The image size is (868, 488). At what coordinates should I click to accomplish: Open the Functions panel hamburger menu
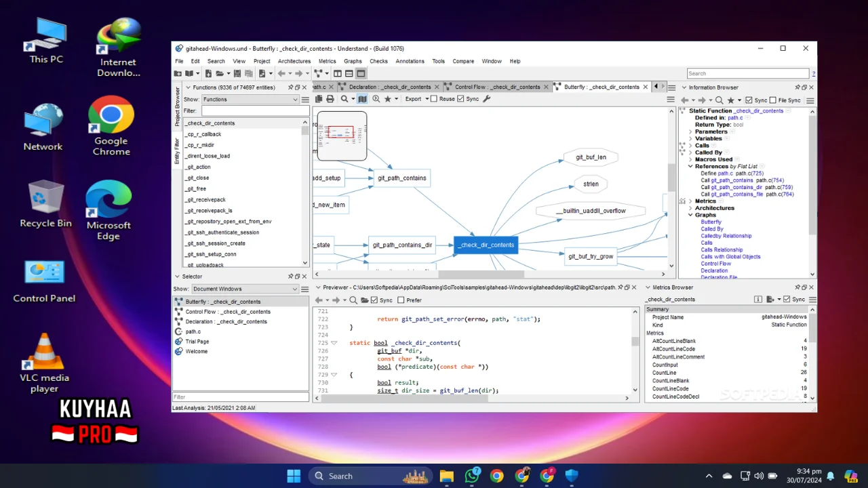point(305,99)
